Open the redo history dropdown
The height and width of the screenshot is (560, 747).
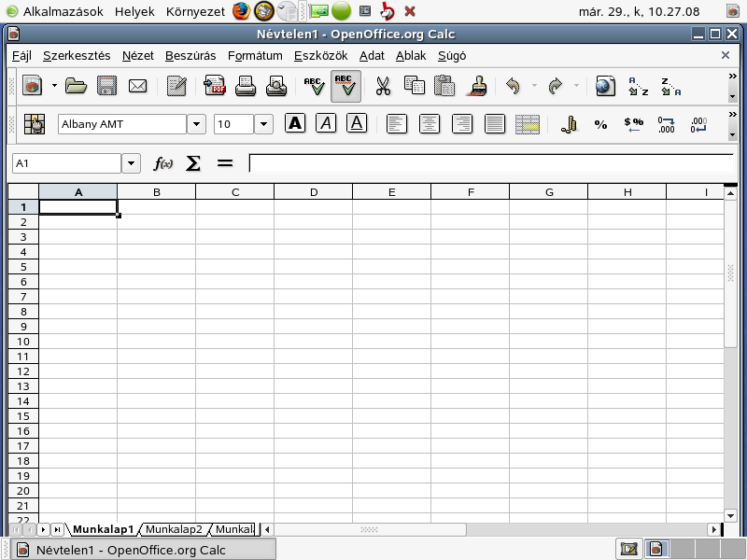tap(576, 86)
